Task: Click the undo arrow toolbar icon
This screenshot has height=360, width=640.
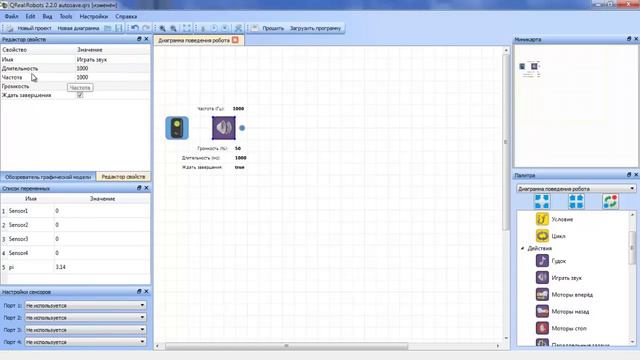Action: click(135, 28)
